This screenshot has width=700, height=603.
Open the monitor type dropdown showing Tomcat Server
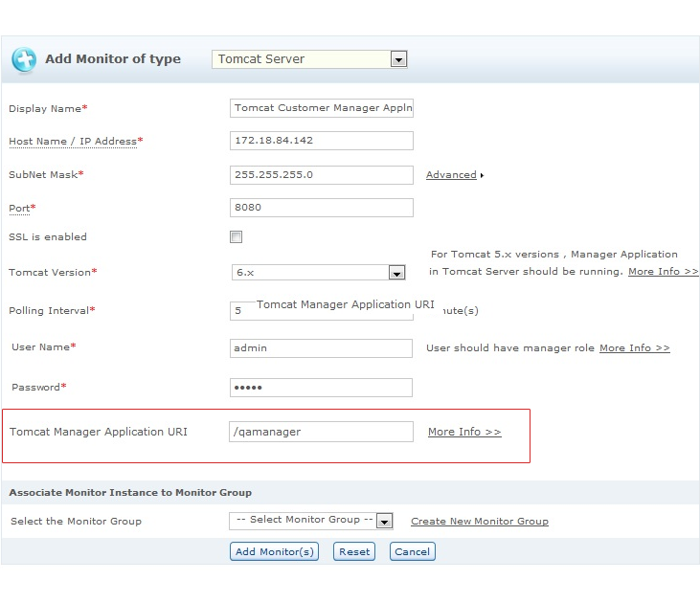(x=309, y=59)
